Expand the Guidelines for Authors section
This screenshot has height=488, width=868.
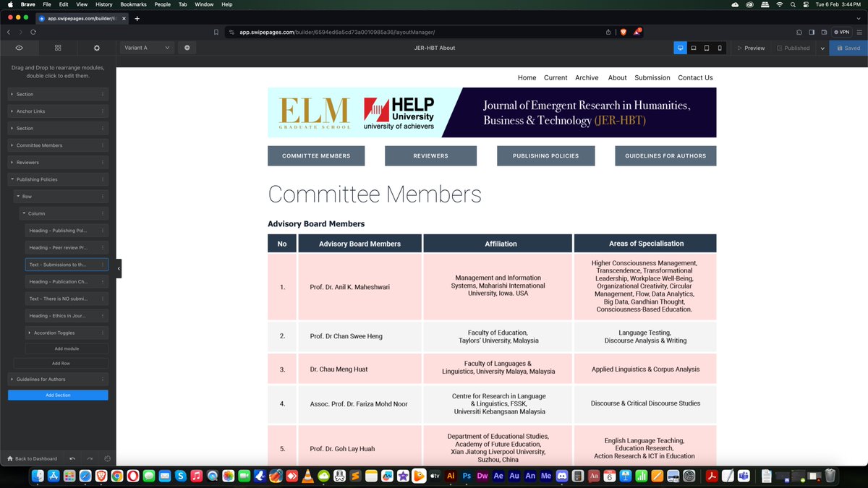(x=12, y=379)
